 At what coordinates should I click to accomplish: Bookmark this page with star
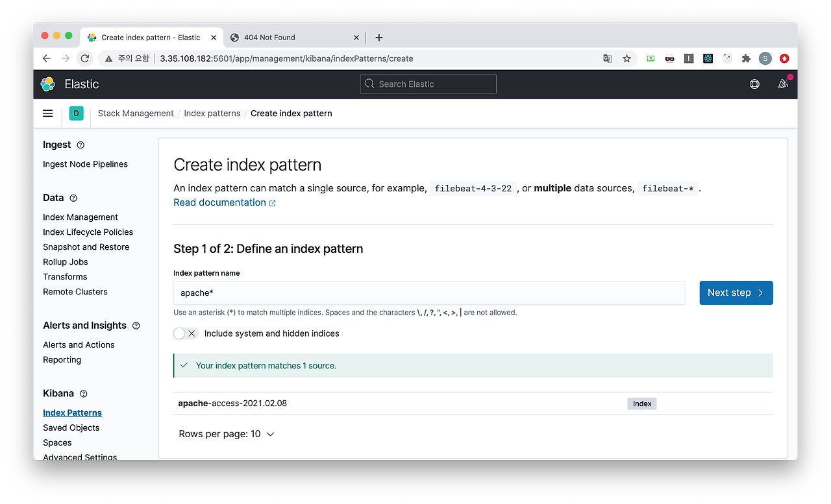626,58
